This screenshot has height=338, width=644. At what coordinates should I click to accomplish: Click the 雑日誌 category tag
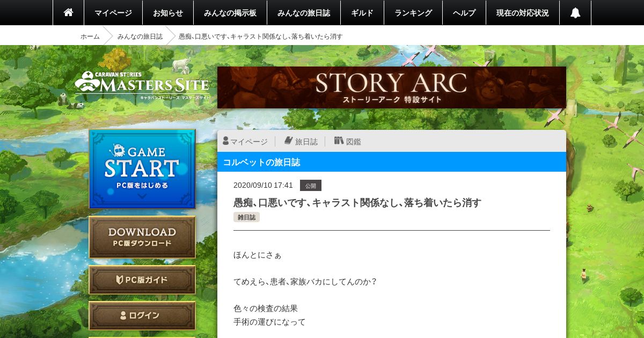(x=246, y=217)
